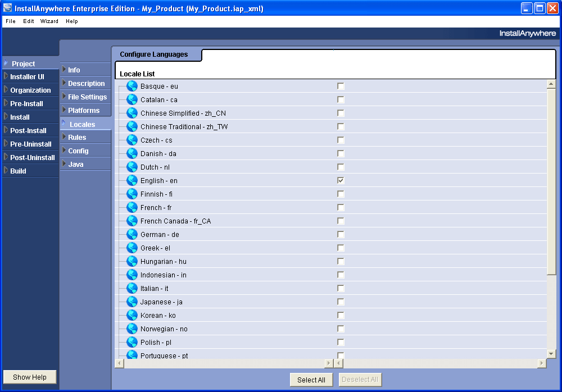
Task: Click the InstallAnywhere icon in the title bar
Action: click(x=6, y=8)
